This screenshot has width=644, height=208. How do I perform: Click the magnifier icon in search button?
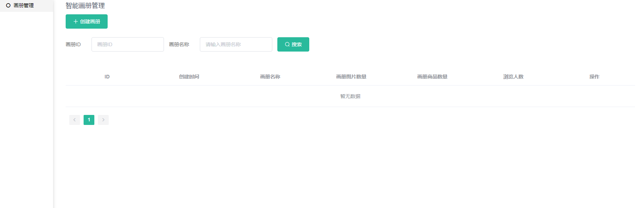point(287,44)
